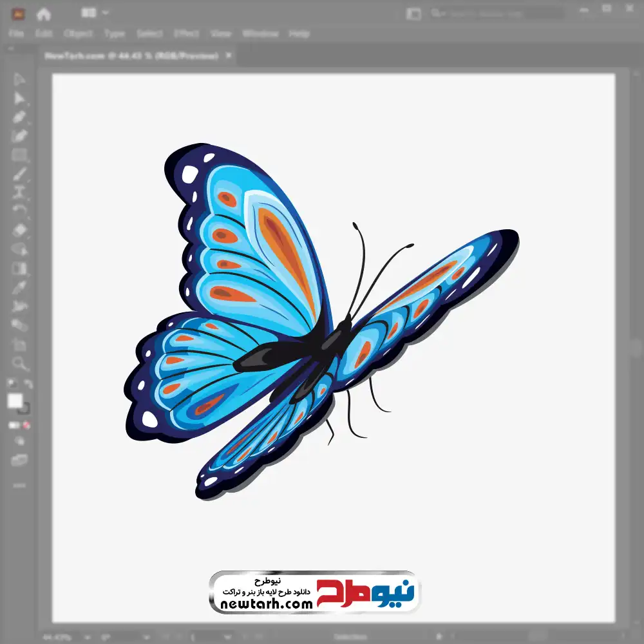Select the Direct Selection tool
This screenshot has width=644, height=644.
click(x=19, y=98)
